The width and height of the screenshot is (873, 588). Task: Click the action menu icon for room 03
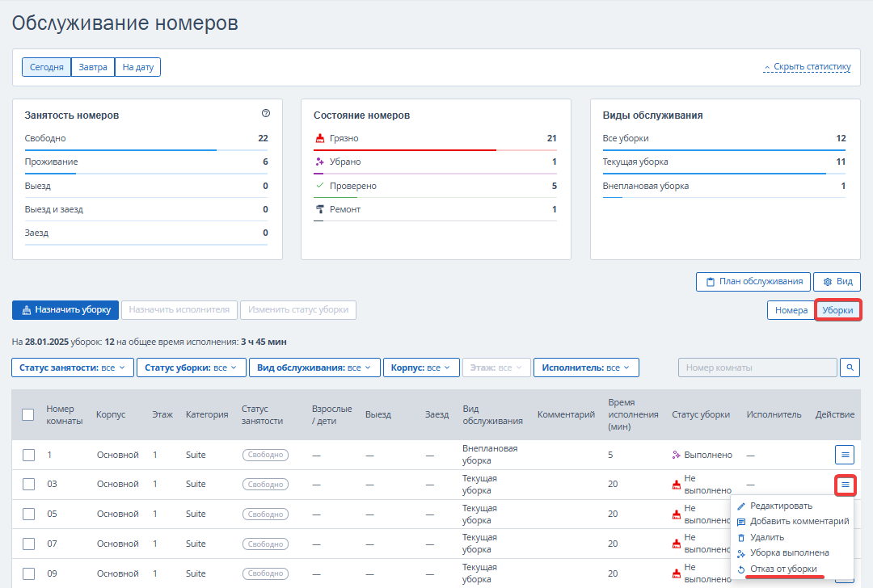pyautogui.click(x=845, y=485)
